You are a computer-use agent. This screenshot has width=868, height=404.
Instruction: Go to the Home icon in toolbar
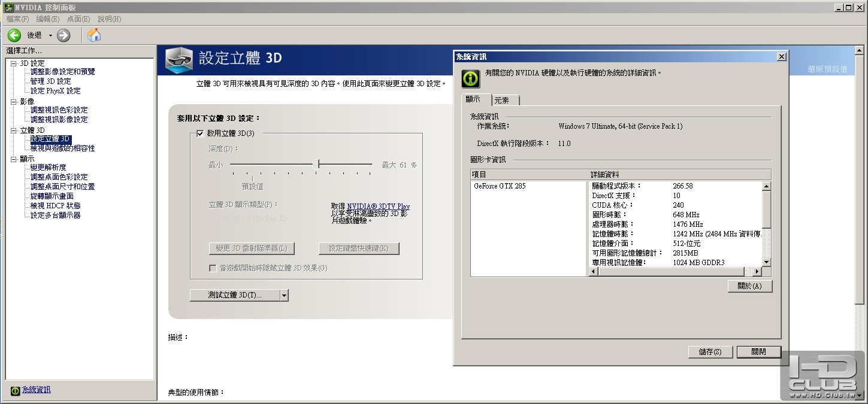click(x=94, y=35)
